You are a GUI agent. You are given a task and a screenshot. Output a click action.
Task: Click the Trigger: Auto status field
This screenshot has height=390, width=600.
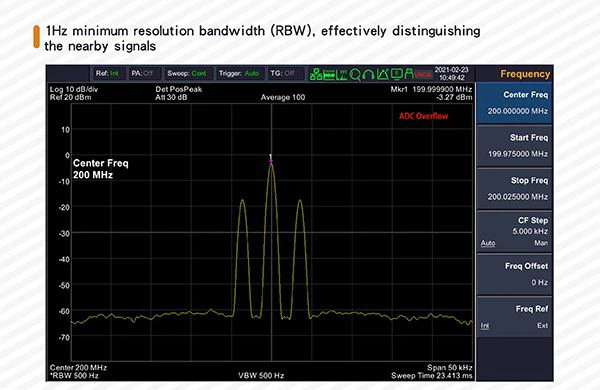pos(239,73)
